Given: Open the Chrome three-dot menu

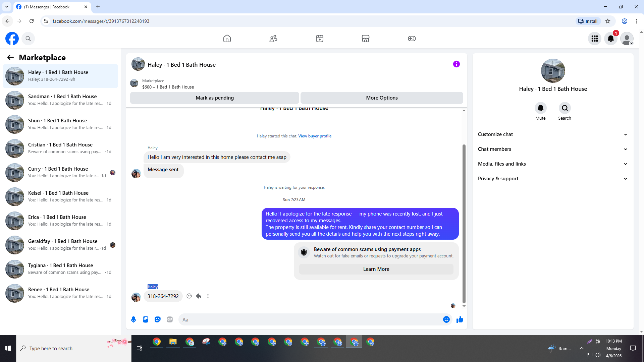Looking at the screenshot, I should [637, 21].
